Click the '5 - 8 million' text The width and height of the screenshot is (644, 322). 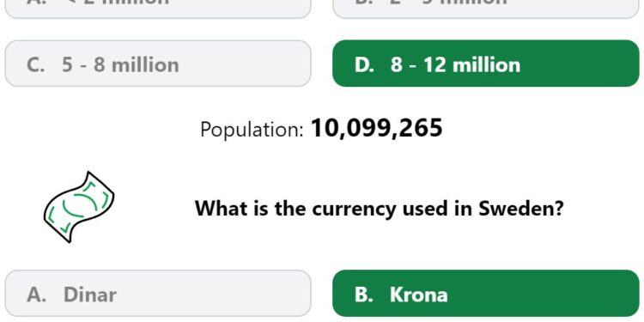[x=120, y=65]
